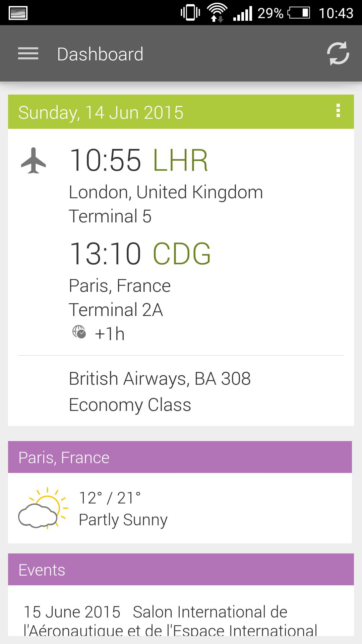The image size is (362, 644).
Task: Tap the refresh sync icon
Action: (338, 53)
